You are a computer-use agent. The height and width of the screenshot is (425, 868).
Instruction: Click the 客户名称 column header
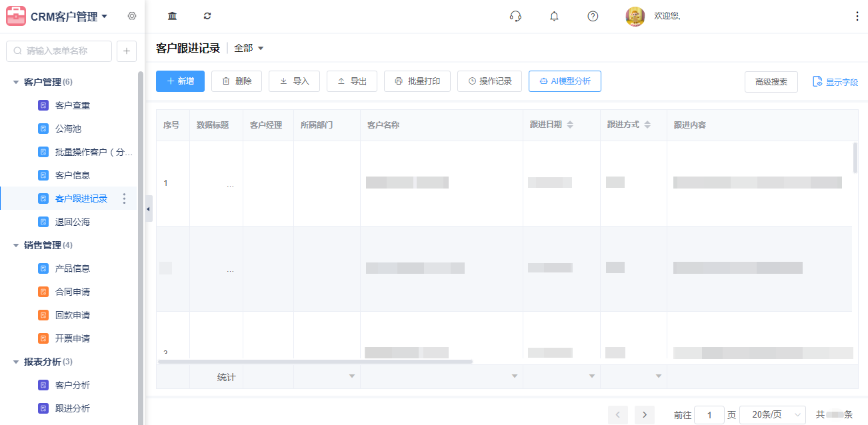click(441, 125)
